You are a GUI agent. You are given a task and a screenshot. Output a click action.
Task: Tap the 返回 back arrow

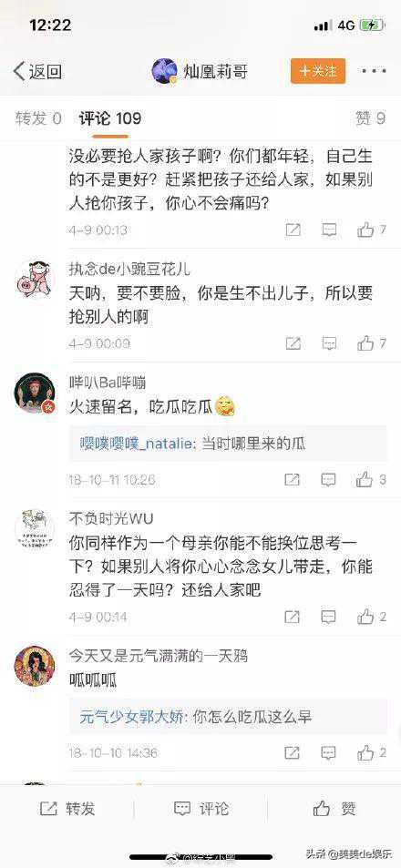37,72
